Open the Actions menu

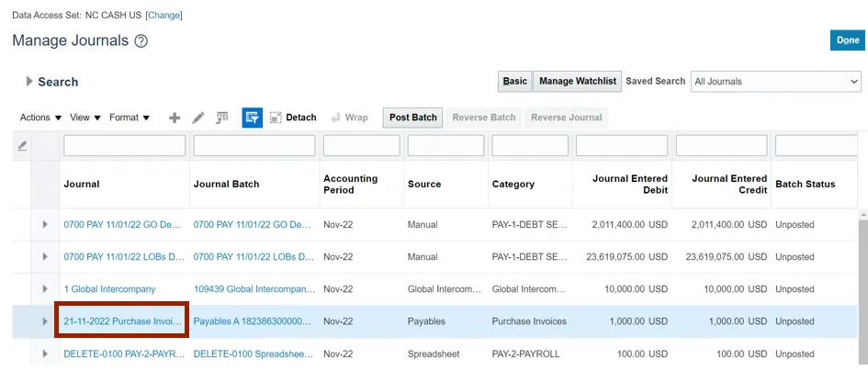[x=40, y=118]
